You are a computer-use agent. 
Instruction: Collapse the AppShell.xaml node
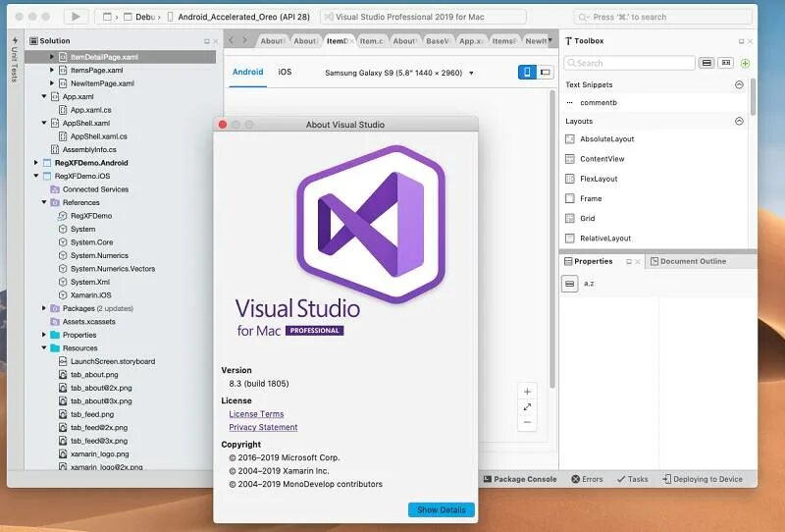44,123
